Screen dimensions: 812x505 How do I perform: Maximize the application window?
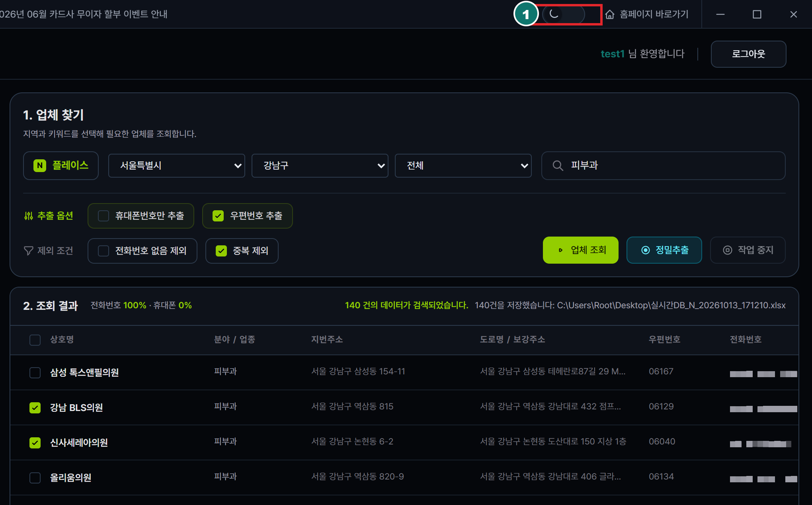pyautogui.click(x=757, y=14)
